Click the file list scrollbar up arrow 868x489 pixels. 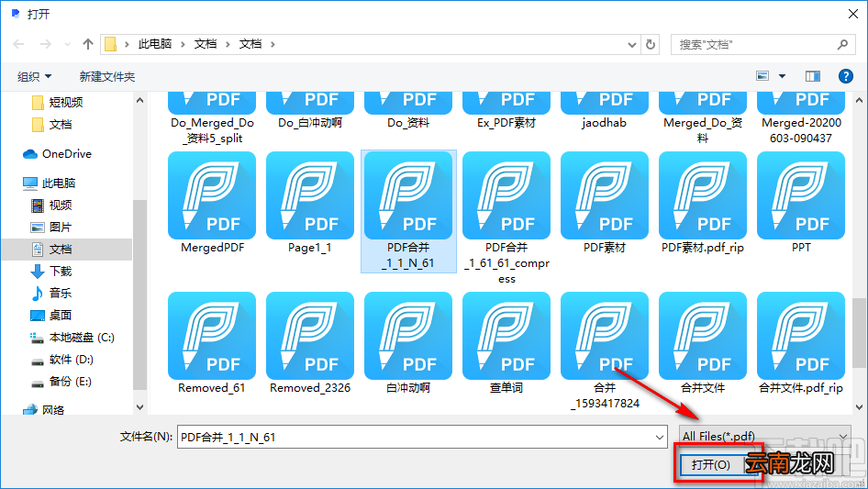click(859, 100)
